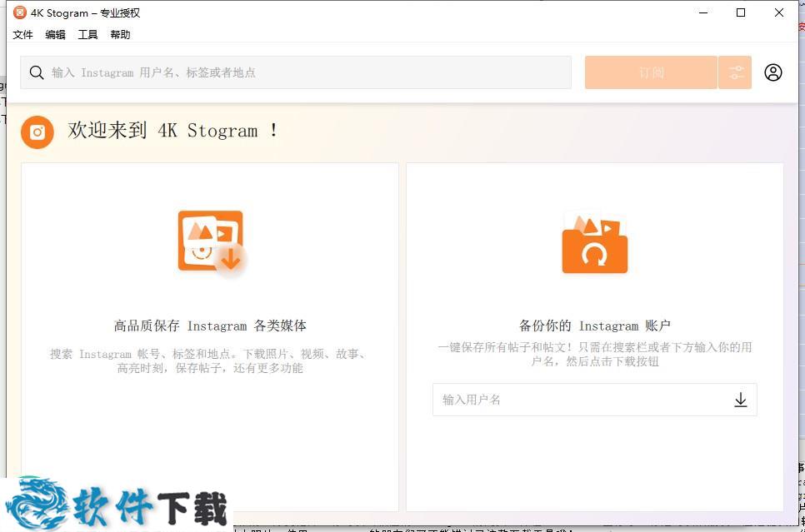Click the orange Instagram logo beside welcome heading
The width and height of the screenshot is (805, 532).
point(37,132)
